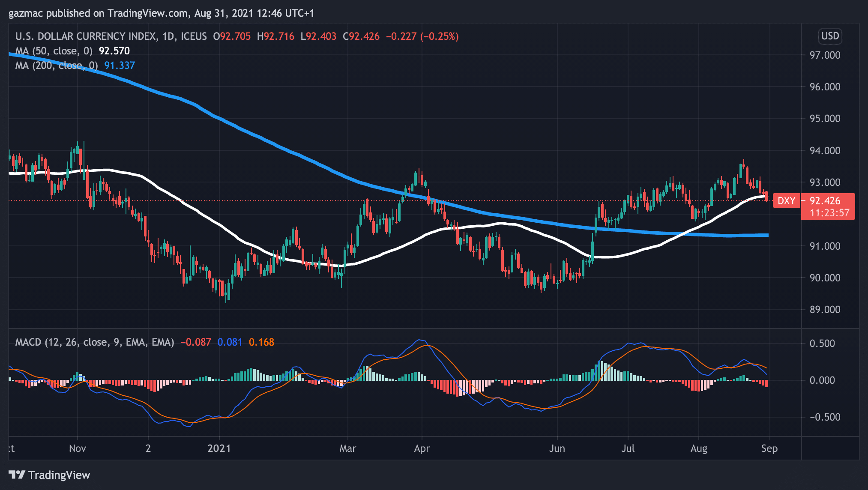This screenshot has height=490, width=868.
Task: Click the countdown timer 11:23:57
Action: (829, 213)
